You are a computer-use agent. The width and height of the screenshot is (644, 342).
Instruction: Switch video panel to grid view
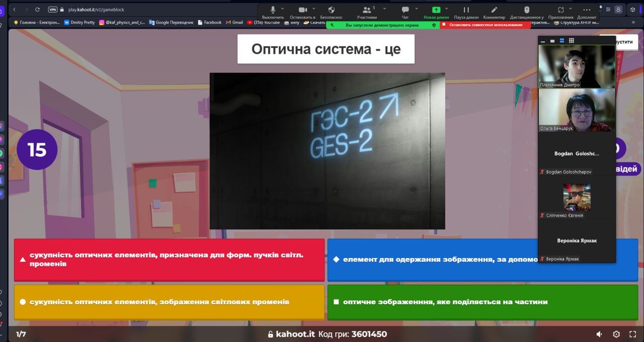(x=571, y=41)
